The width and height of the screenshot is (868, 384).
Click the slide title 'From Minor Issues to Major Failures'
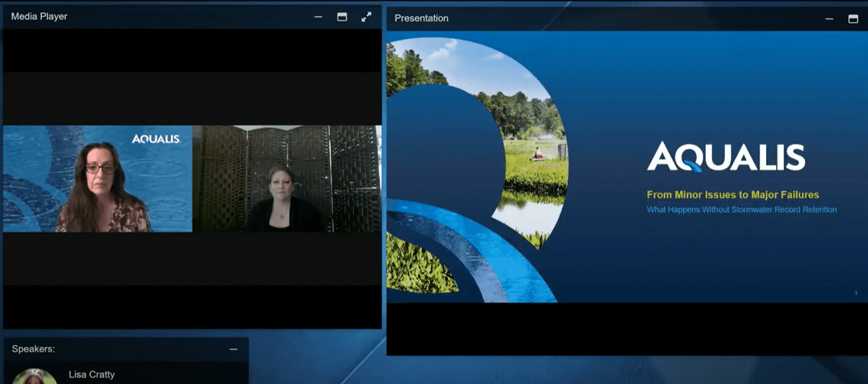[732, 195]
